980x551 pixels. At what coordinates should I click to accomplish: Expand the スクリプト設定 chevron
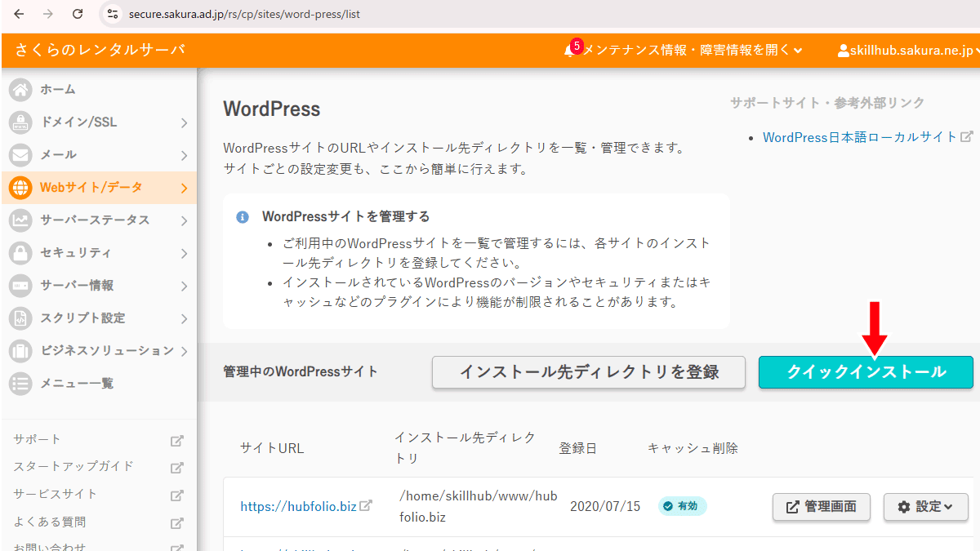(x=184, y=319)
